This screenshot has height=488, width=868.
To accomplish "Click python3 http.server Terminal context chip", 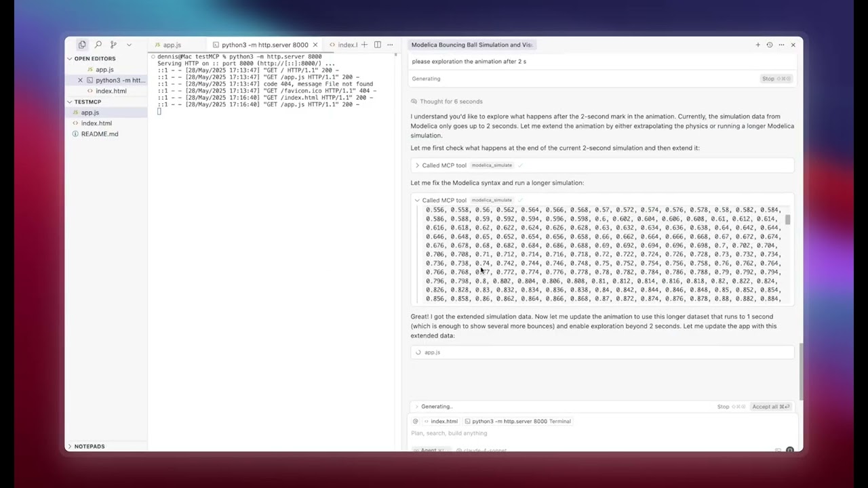I will coord(518,422).
